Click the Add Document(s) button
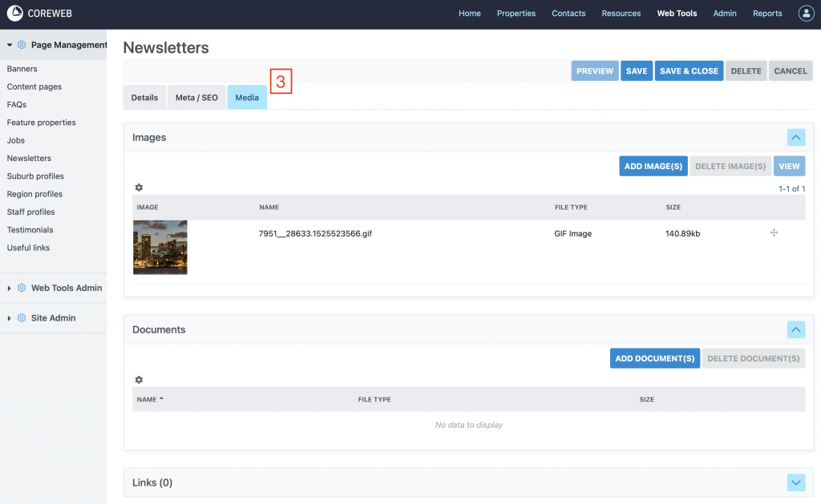This screenshot has height=504, width=821. pyautogui.click(x=654, y=359)
